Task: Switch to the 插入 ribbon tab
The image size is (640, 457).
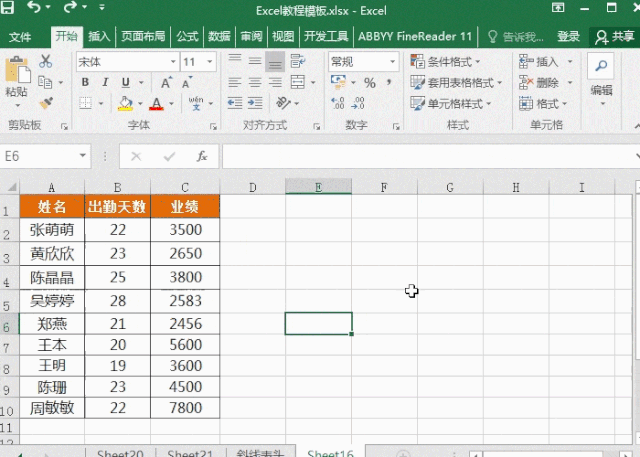Action: (x=99, y=37)
